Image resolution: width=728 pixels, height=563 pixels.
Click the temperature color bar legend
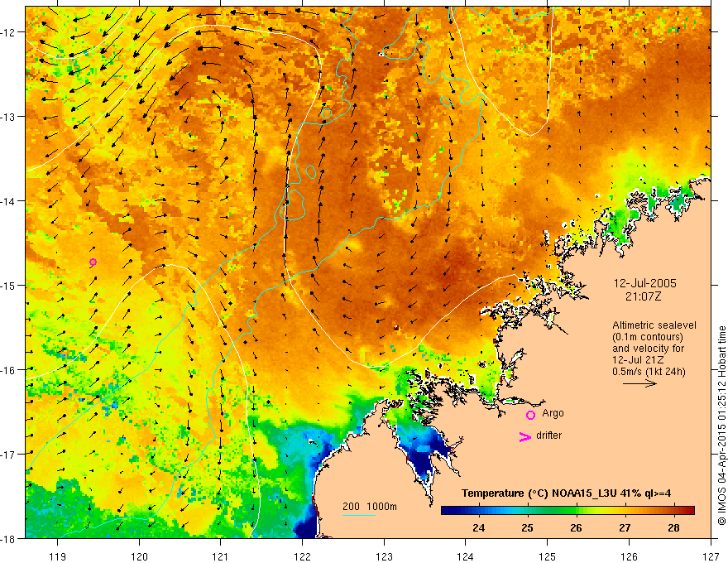click(x=568, y=511)
